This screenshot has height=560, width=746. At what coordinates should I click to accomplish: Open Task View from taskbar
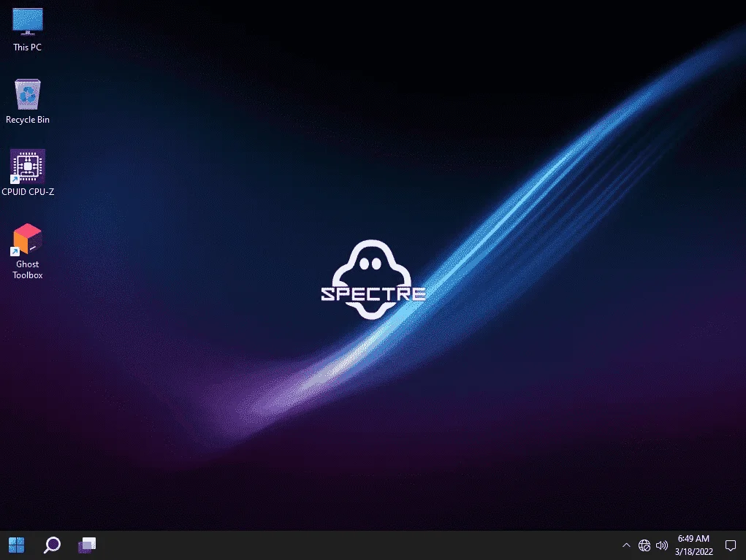pos(87,545)
